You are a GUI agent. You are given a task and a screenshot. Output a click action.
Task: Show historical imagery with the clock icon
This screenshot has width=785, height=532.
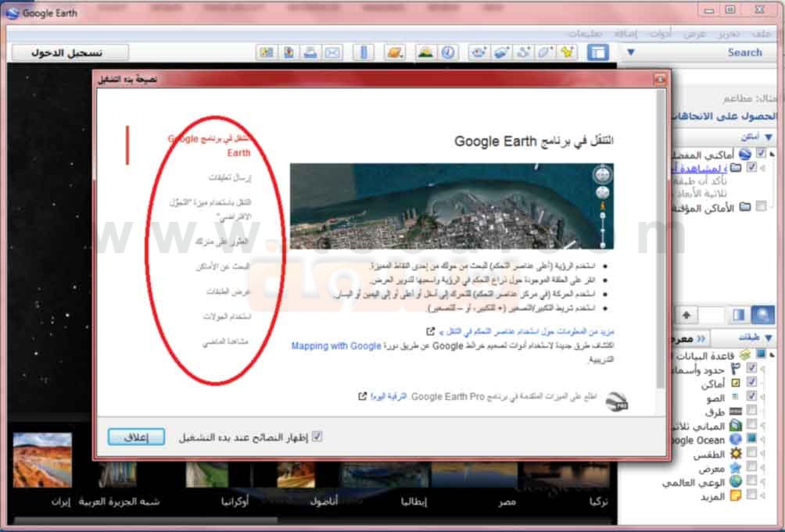coord(448,52)
